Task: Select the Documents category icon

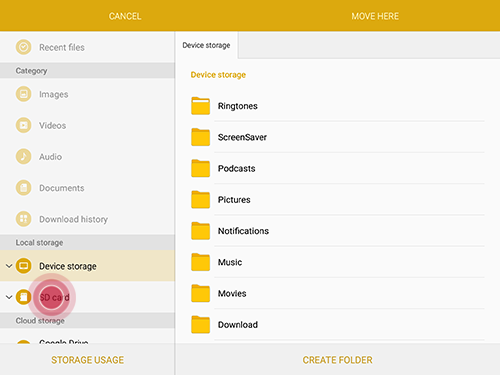Action: 23,188
